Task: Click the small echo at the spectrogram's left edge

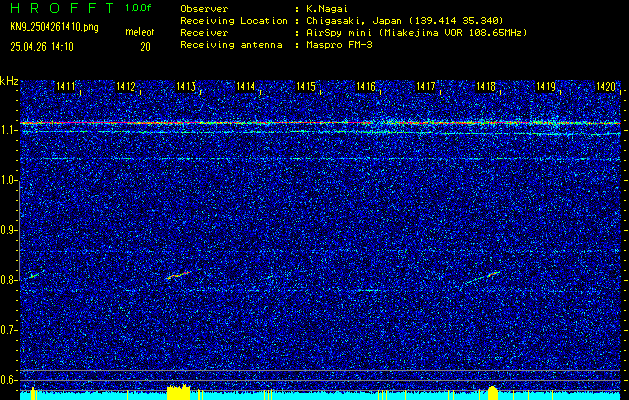Action: [x=34, y=275]
